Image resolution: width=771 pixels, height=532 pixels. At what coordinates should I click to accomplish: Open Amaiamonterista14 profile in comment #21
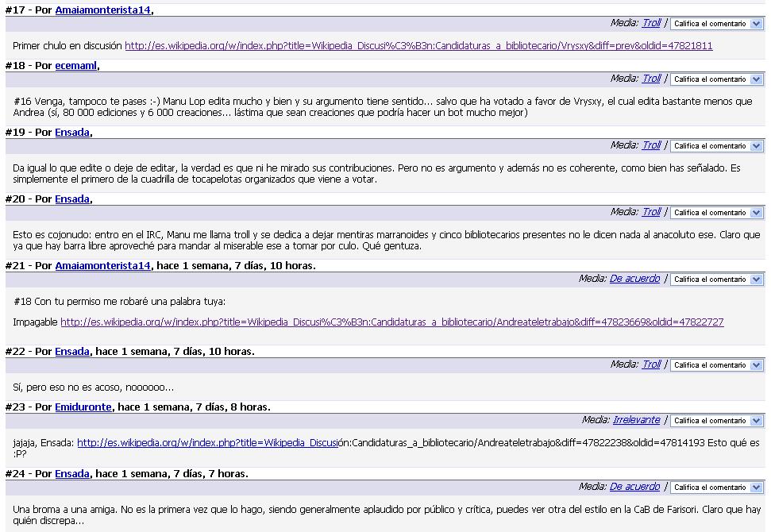102,265
